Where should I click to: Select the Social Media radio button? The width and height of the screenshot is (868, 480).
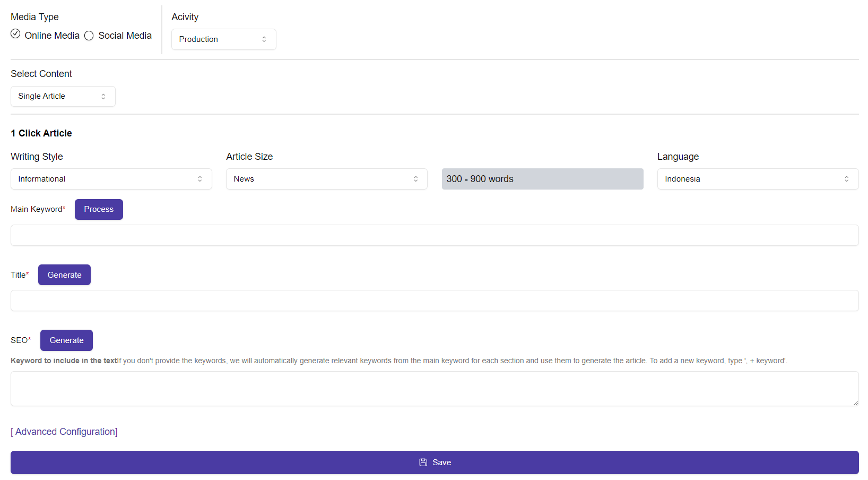click(x=89, y=36)
